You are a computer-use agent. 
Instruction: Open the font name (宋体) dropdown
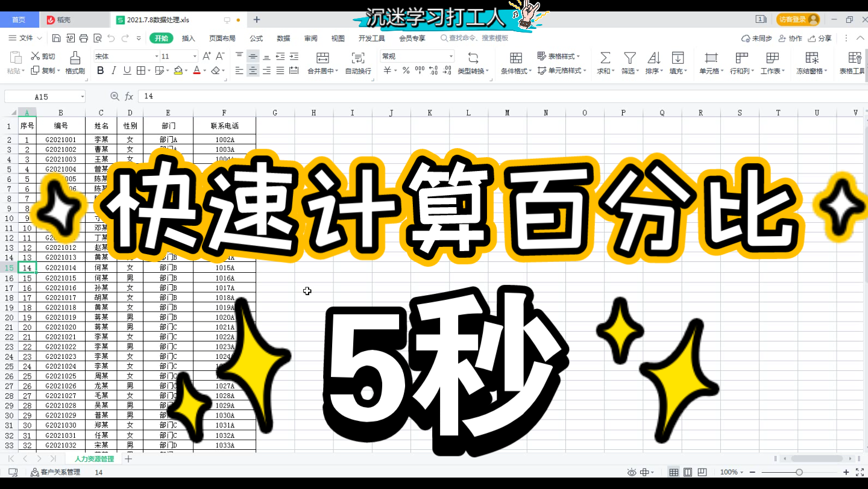click(x=156, y=56)
